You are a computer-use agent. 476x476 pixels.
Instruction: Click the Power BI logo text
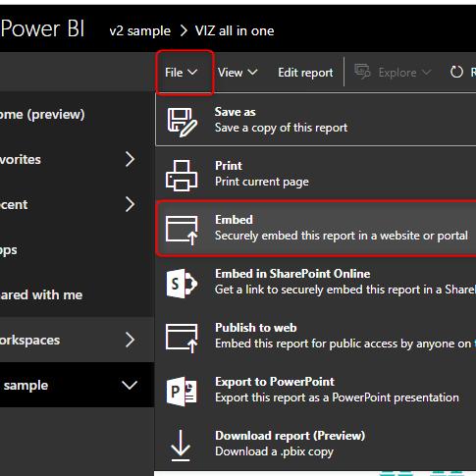[x=42, y=28]
